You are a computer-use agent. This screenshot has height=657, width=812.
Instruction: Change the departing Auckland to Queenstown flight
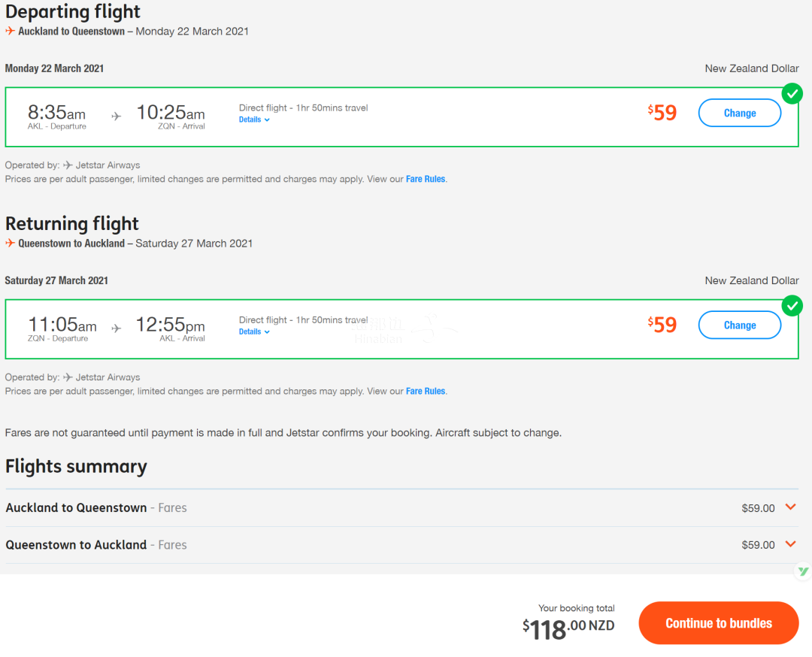tap(739, 114)
